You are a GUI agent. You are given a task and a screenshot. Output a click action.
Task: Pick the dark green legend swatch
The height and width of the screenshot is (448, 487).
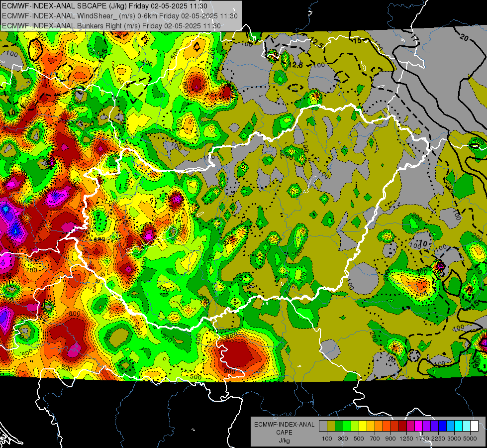click(339, 426)
